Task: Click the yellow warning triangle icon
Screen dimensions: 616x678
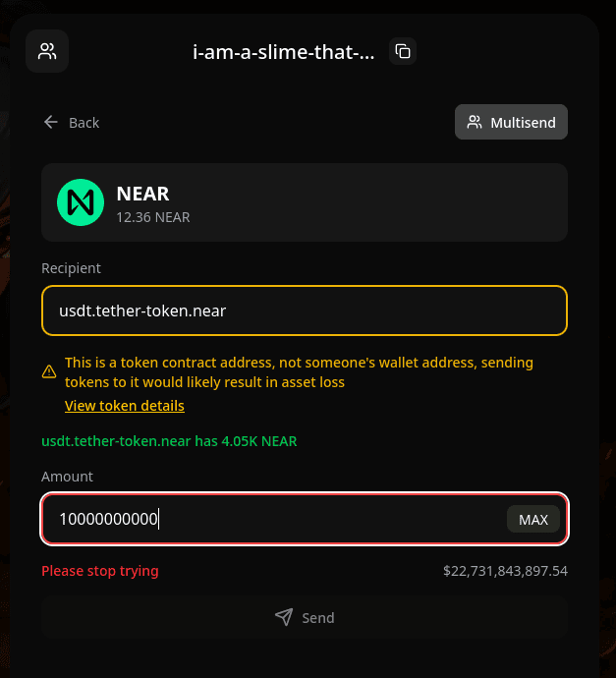Action: [49, 372]
